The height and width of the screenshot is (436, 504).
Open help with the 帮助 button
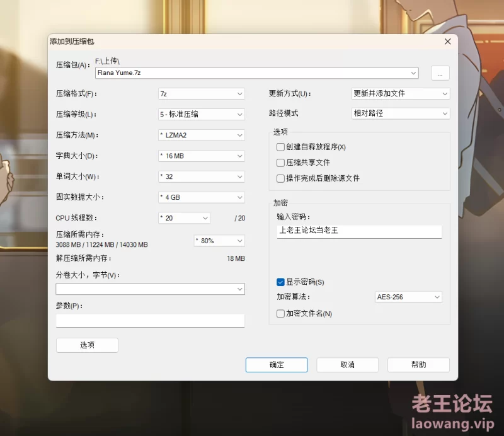pos(418,365)
